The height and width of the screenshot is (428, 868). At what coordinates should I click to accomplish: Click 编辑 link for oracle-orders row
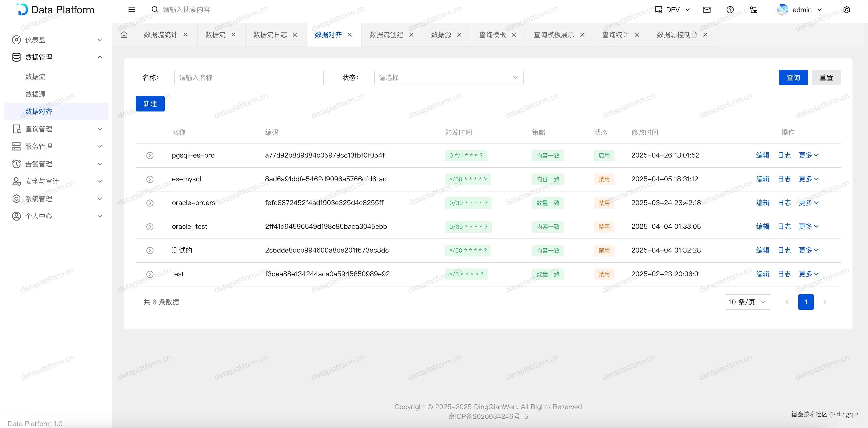tap(763, 203)
